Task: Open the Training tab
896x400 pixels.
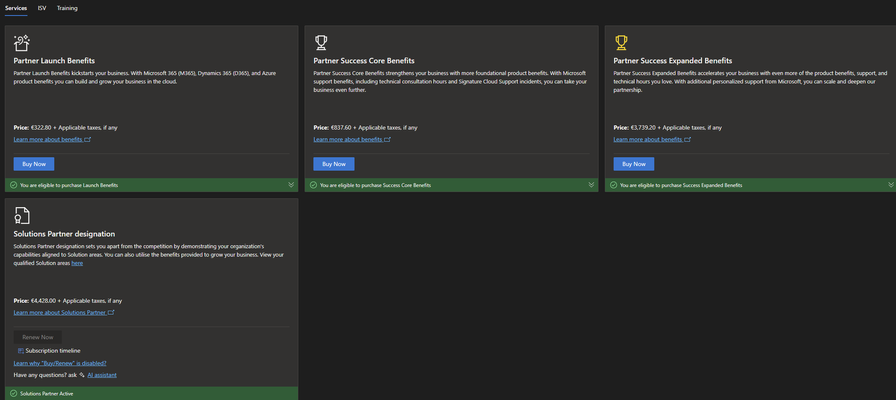Action: 67,8
